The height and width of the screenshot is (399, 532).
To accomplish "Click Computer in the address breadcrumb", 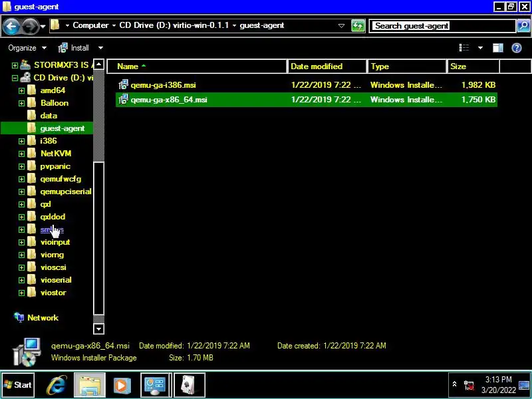I will 90,25.
